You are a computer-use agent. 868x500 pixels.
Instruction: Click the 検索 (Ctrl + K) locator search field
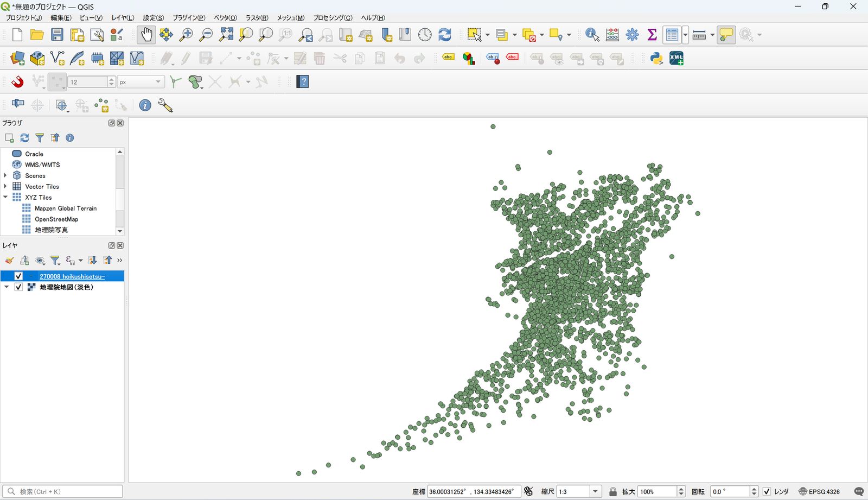[62, 491]
